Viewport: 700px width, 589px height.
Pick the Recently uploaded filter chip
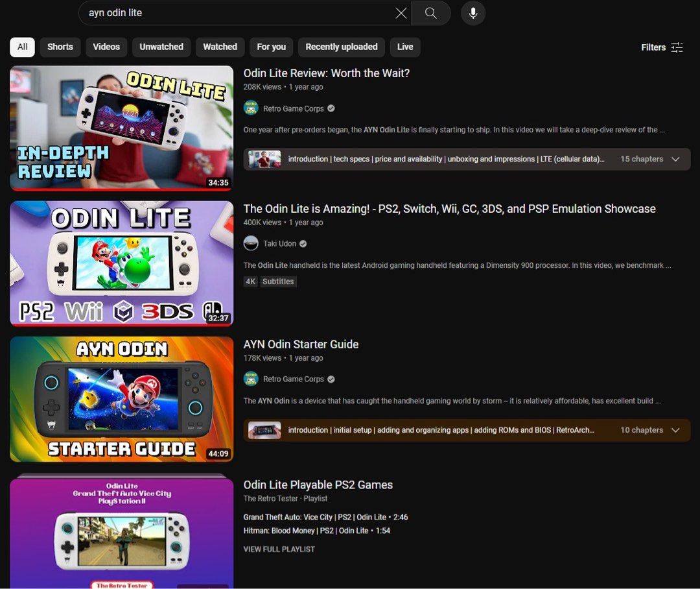(342, 47)
